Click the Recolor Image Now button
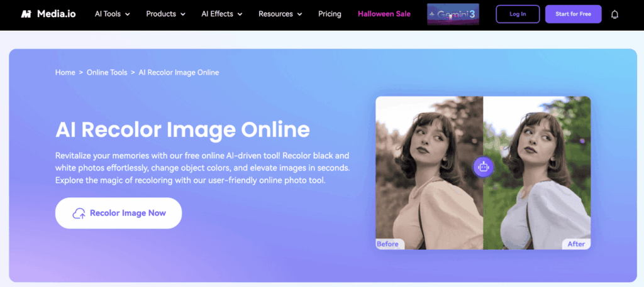The width and height of the screenshot is (644, 287). [x=119, y=213]
